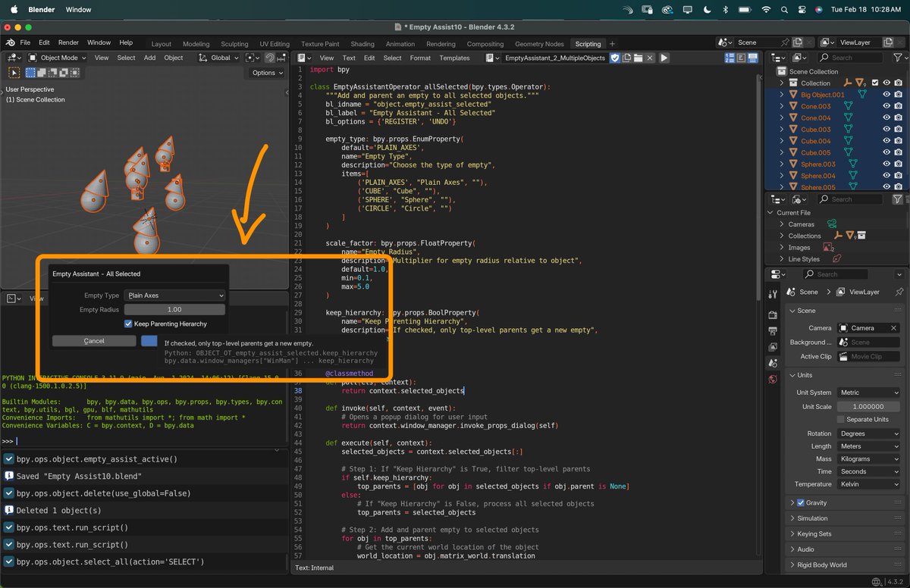
Task: Open the Temperature dropdown
Action: [868, 484]
